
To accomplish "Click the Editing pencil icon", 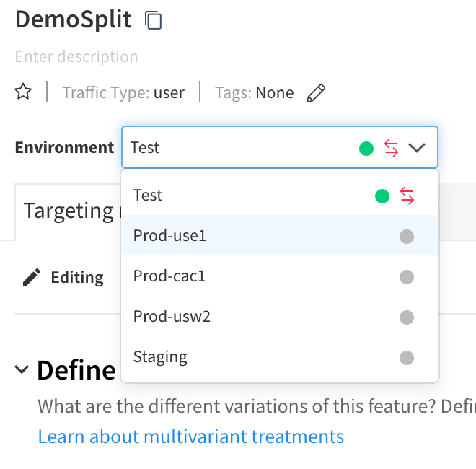I will coord(32,277).
